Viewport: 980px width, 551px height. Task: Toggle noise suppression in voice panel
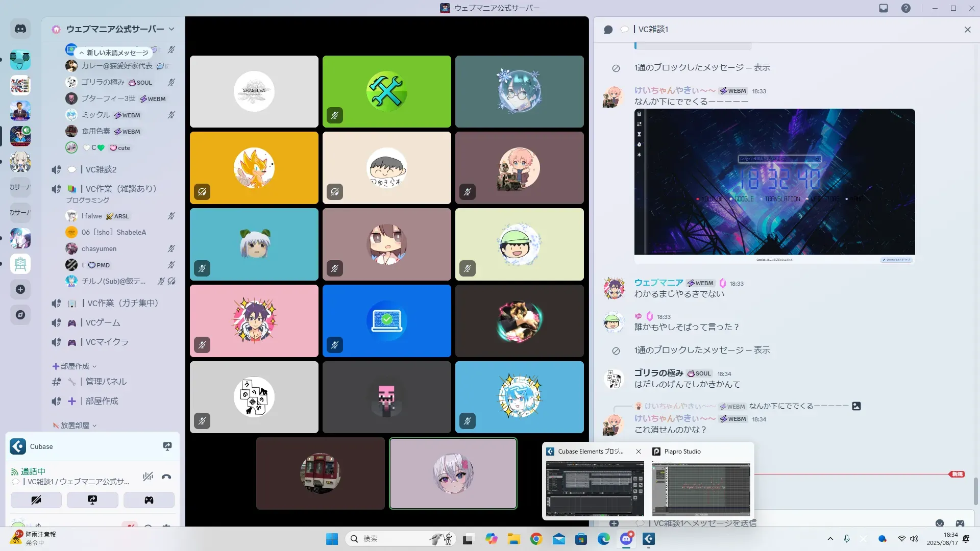point(148,477)
